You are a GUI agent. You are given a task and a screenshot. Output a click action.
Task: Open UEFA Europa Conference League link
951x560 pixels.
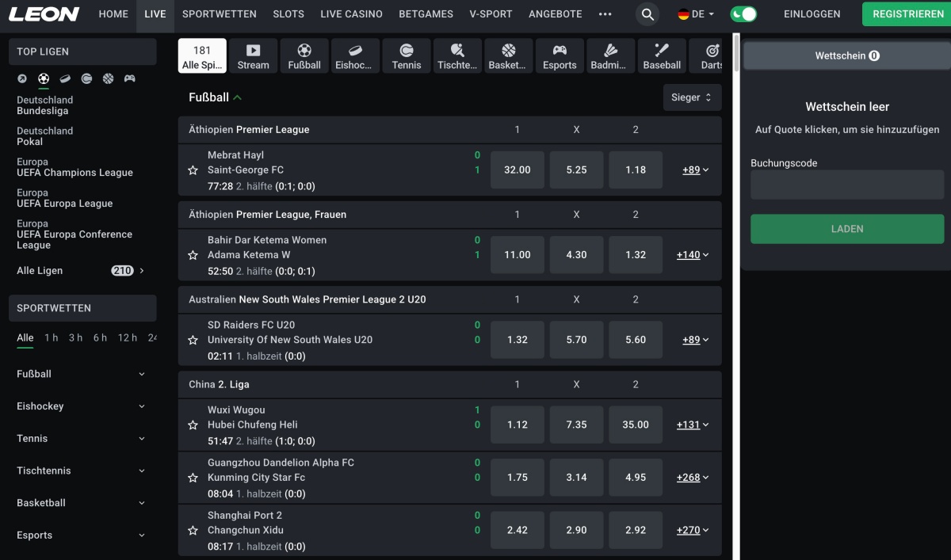(74, 234)
